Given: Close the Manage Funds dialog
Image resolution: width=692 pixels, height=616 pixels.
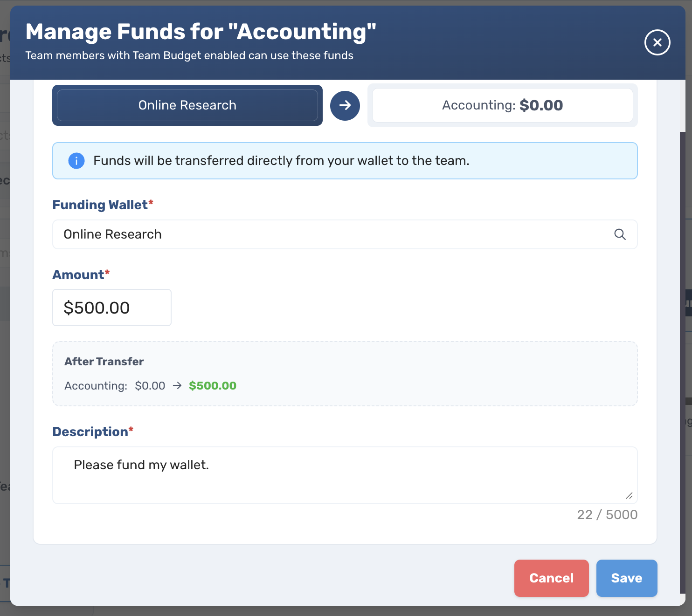Looking at the screenshot, I should point(657,42).
